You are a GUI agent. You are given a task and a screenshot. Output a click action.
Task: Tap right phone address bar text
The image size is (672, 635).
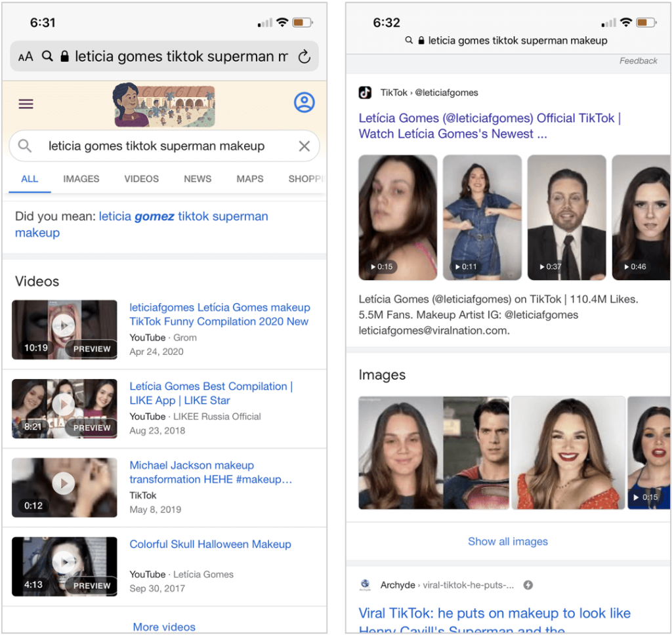tap(518, 40)
